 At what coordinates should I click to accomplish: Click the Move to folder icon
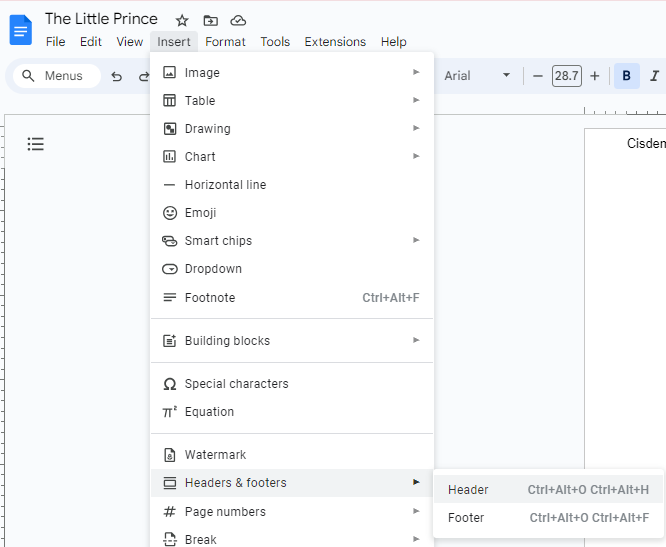[x=210, y=20]
